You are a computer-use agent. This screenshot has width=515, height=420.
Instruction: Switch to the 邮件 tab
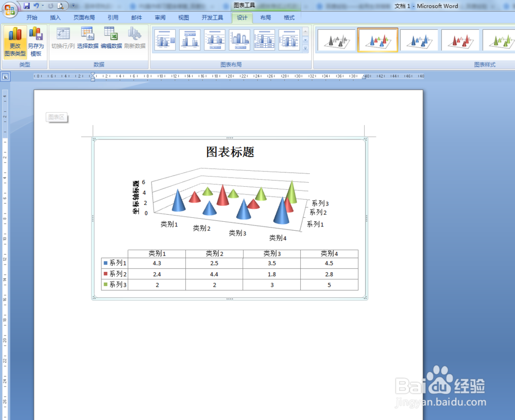click(x=136, y=17)
